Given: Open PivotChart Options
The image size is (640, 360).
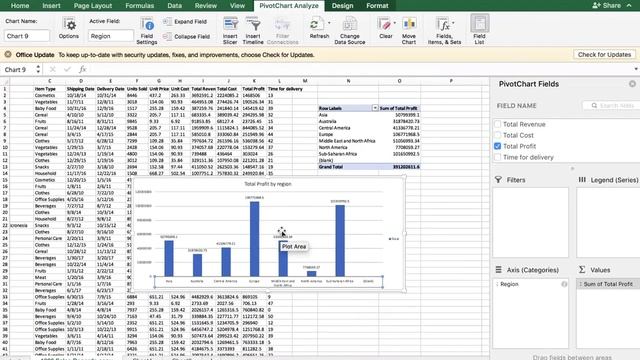Looking at the screenshot, I should tap(69, 28).
